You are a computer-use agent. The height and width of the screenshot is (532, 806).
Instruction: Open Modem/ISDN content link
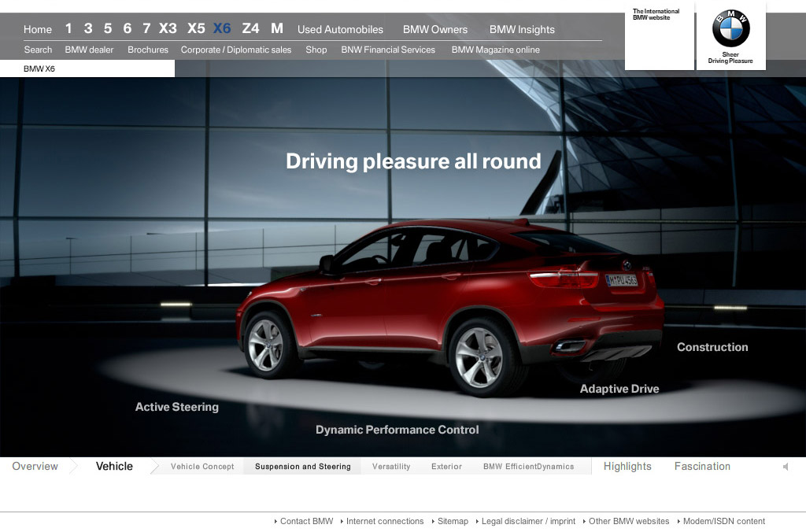pyautogui.click(x=724, y=521)
